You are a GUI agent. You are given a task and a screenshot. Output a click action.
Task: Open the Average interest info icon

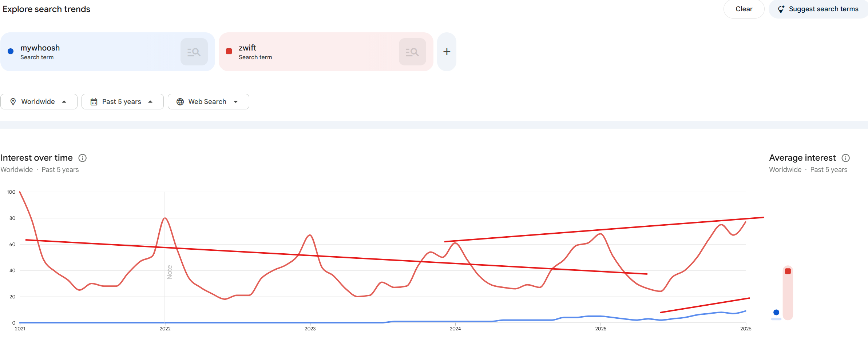pyautogui.click(x=845, y=158)
